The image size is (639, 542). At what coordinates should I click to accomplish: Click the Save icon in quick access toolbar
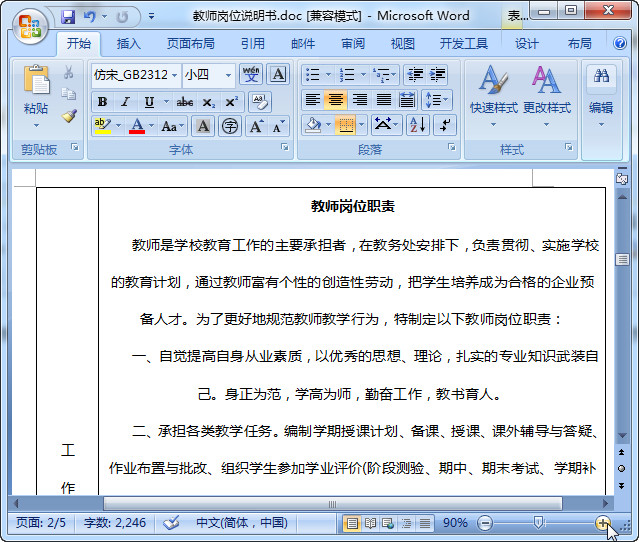tap(68, 17)
